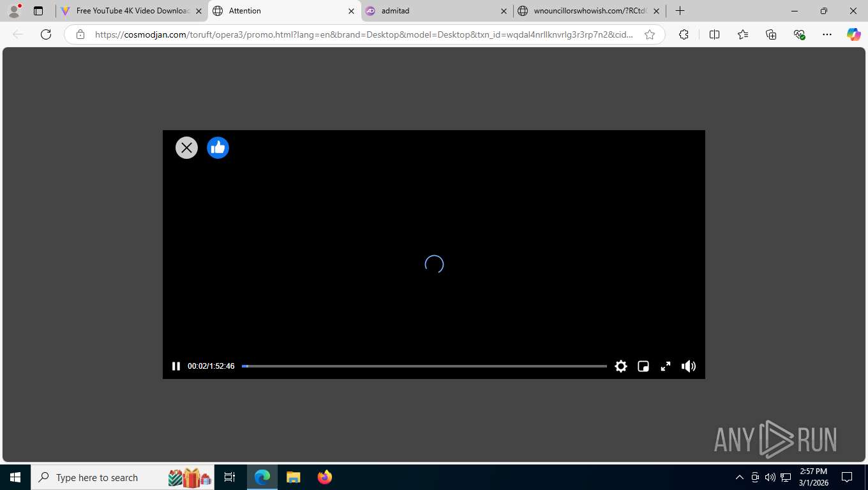Open the browser profile avatar
This screenshot has height=490, width=868.
[14, 11]
